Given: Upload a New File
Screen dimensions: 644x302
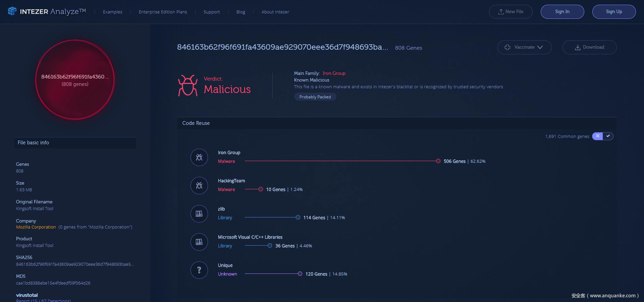Looking at the screenshot, I should point(511,12).
